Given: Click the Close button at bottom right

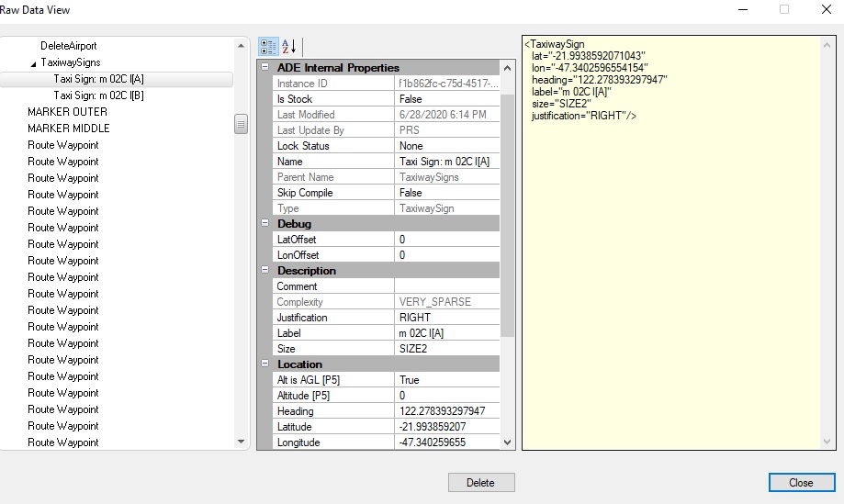Looking at the screenshot, I should point(801,483).
